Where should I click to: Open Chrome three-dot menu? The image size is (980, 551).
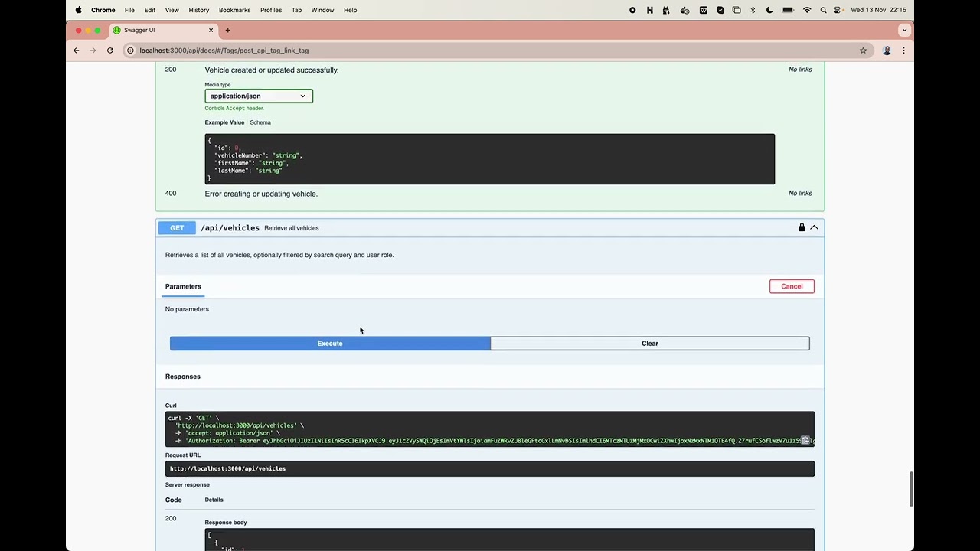pos(903,51)
